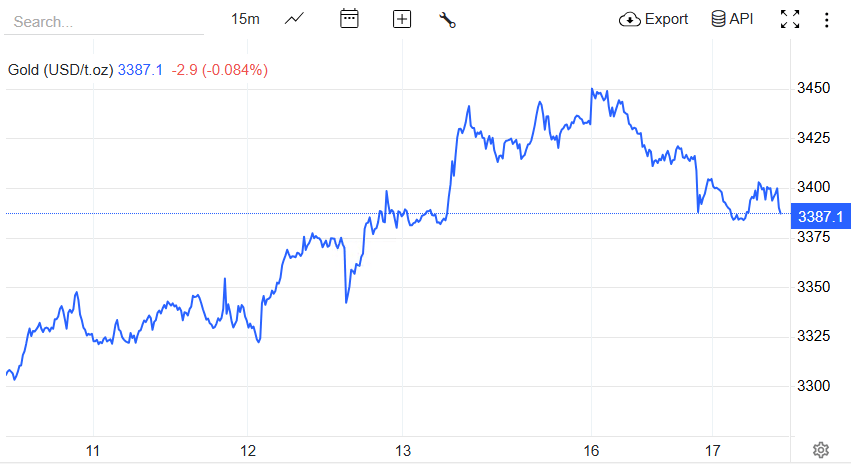Add a comparison with plus icon
The image size is (851, 464).
[402, 19]
